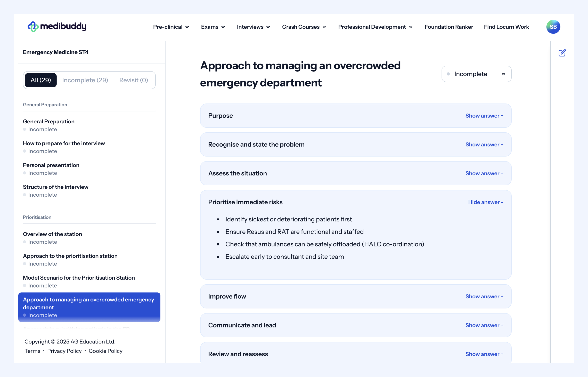
Task: Open the SB user avatar menu
Action: [553, 27]
